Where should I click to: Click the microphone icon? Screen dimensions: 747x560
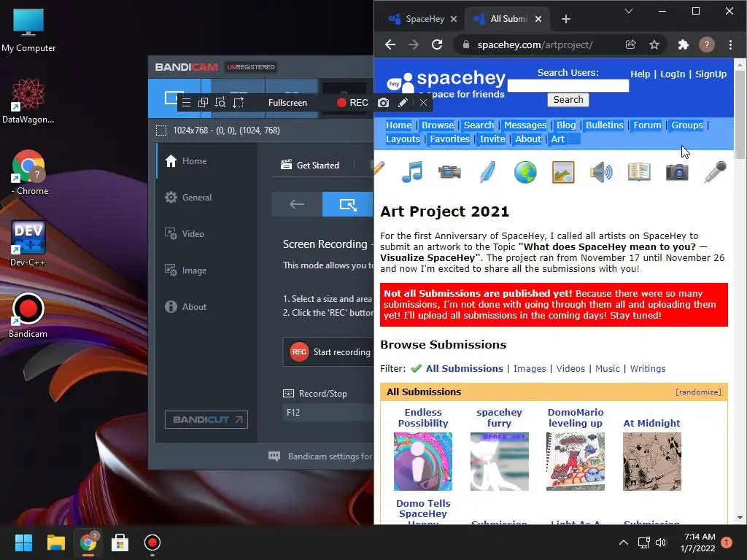(x=715, y=172)
